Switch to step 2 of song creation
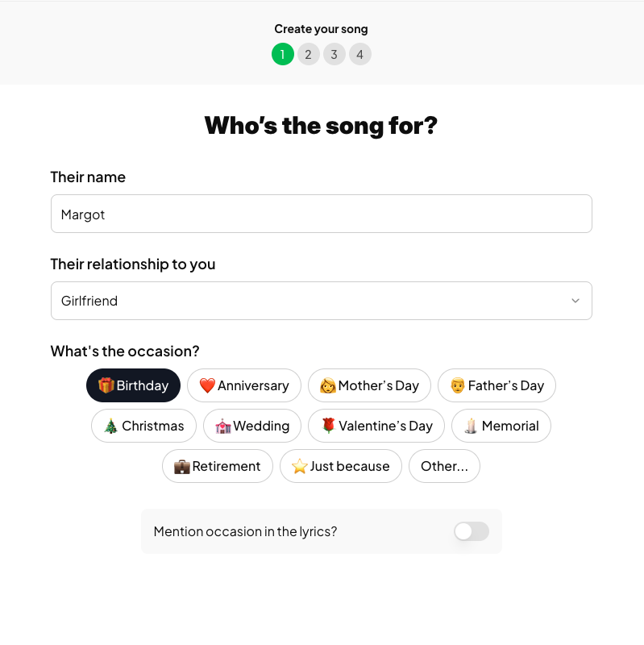644x645 pixels. tap(308, 54)
